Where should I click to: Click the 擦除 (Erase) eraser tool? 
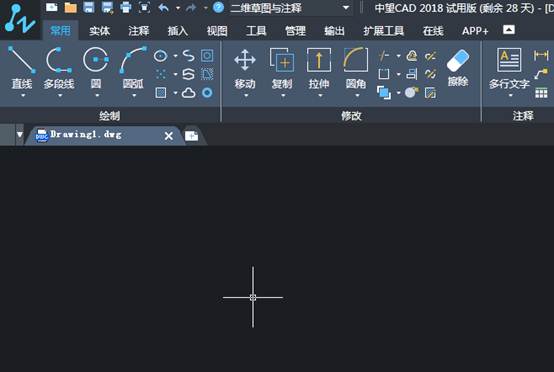click(x=458, y=67)
